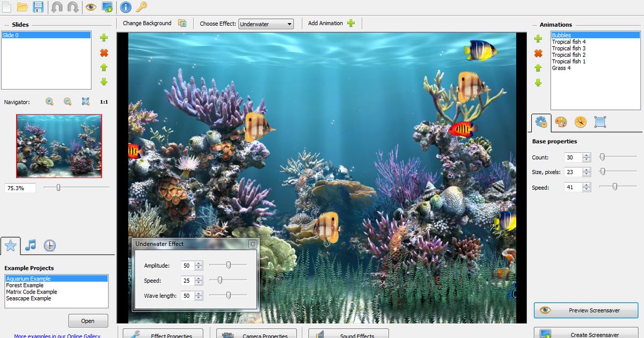
Task: Add a new slide with the green plus
Action: pyautogui.click(x=104, y=38)
